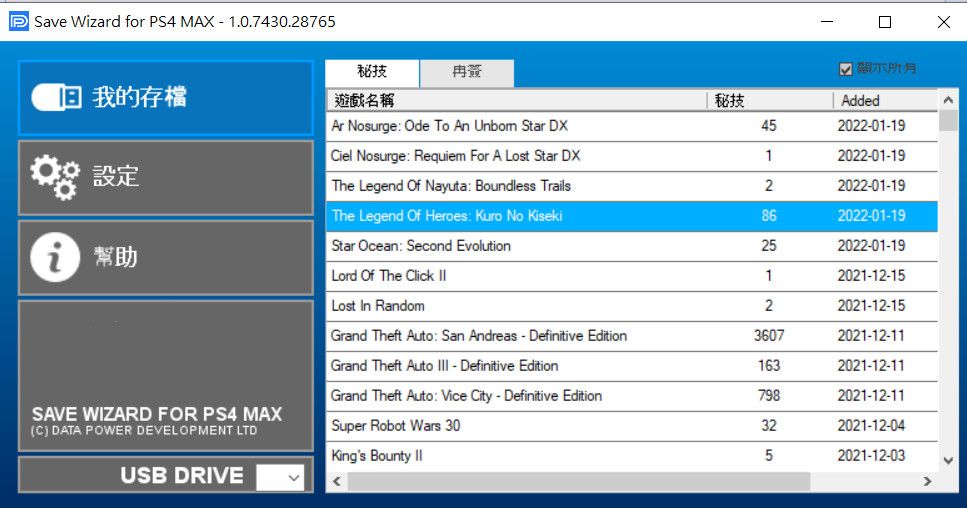This screenshot has width=967, height=508.
Task: Click the USB save icon beside 我的存檔
Action: pos(56,97)
